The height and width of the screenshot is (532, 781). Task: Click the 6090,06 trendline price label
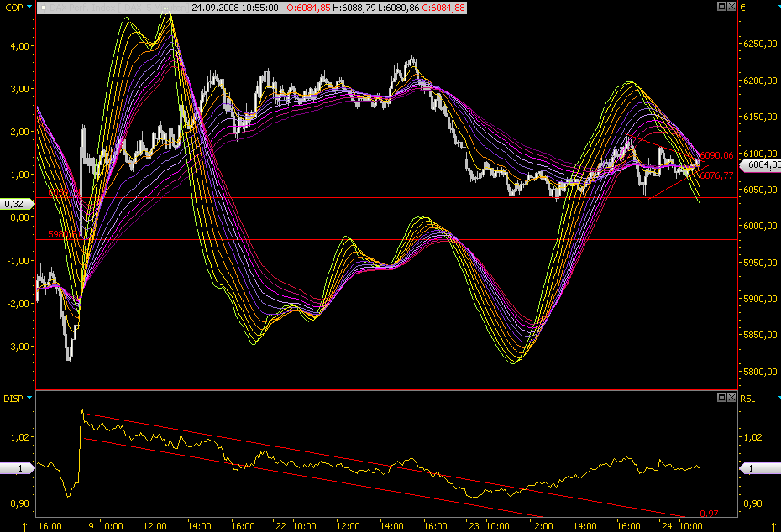pos(716,156)
